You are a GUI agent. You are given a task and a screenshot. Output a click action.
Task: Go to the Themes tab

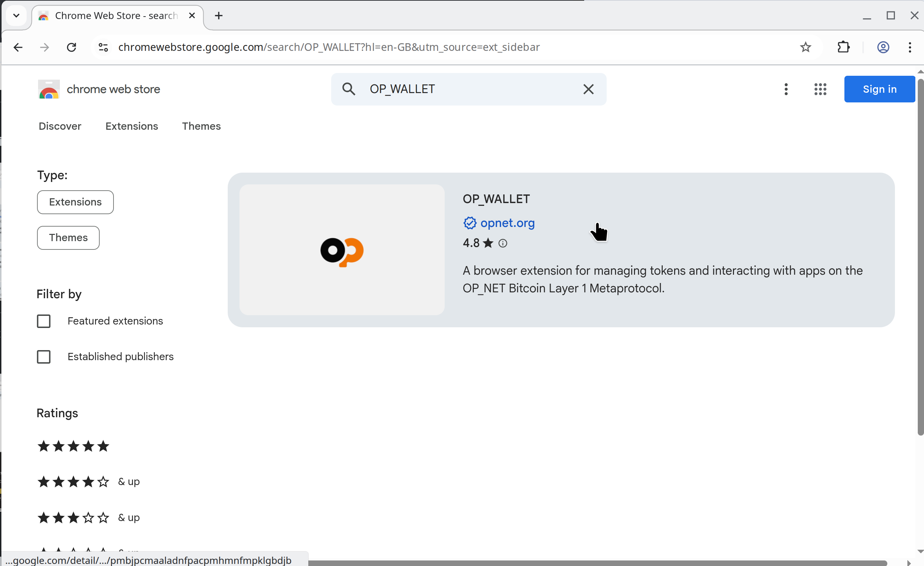coord(201,126)
